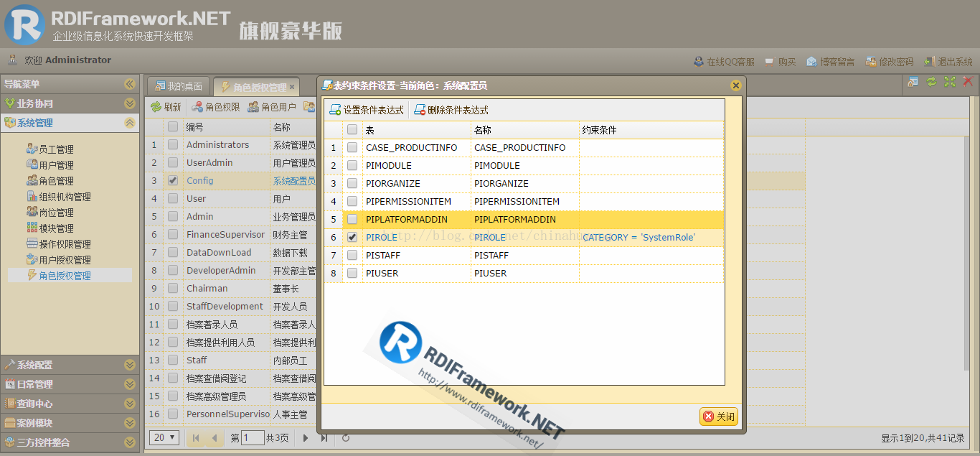Click the 修改密码 icon
980x456 pixels.
point(870,62)
